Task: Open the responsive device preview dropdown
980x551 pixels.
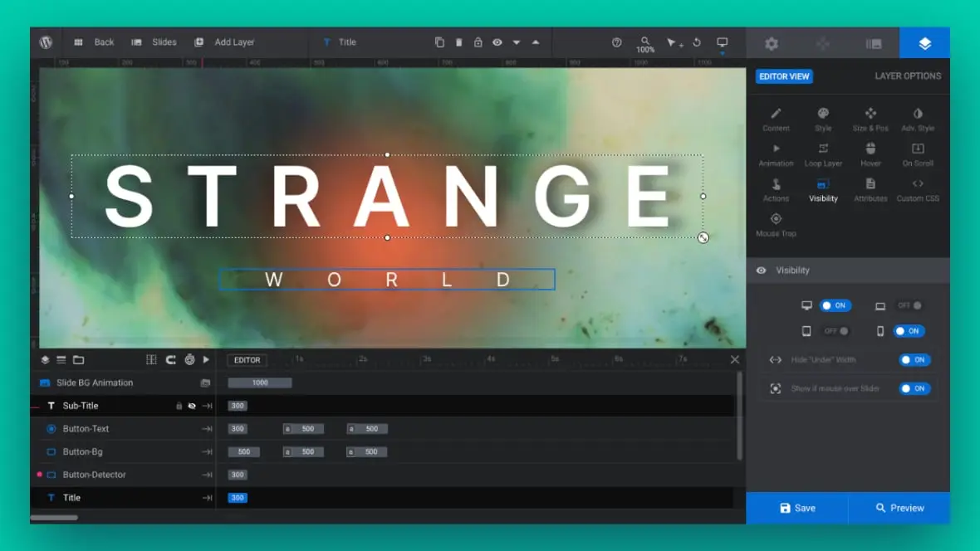Action: pyautogui.click(x=722, y=42)
